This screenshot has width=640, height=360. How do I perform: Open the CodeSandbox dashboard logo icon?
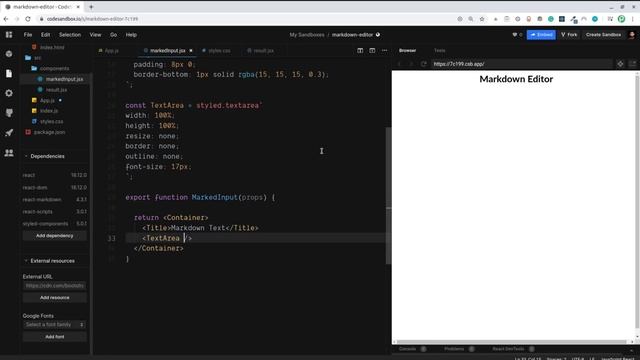pos(9,35)
